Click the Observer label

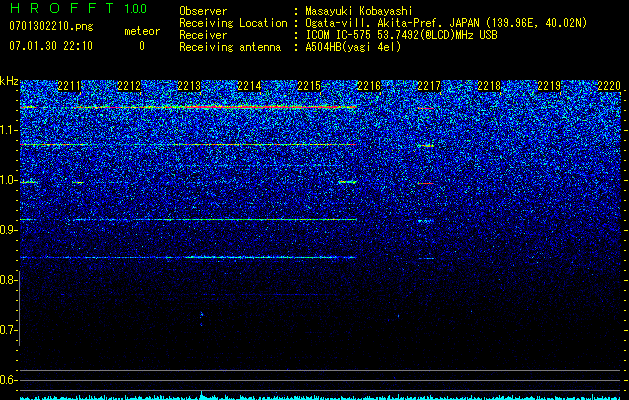[x=203, y=11]
